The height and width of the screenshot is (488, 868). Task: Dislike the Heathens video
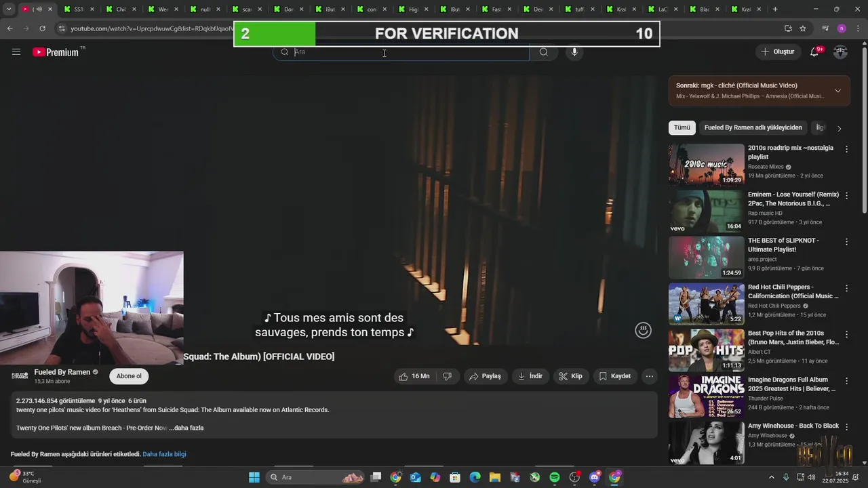click(x=447, y=376)
